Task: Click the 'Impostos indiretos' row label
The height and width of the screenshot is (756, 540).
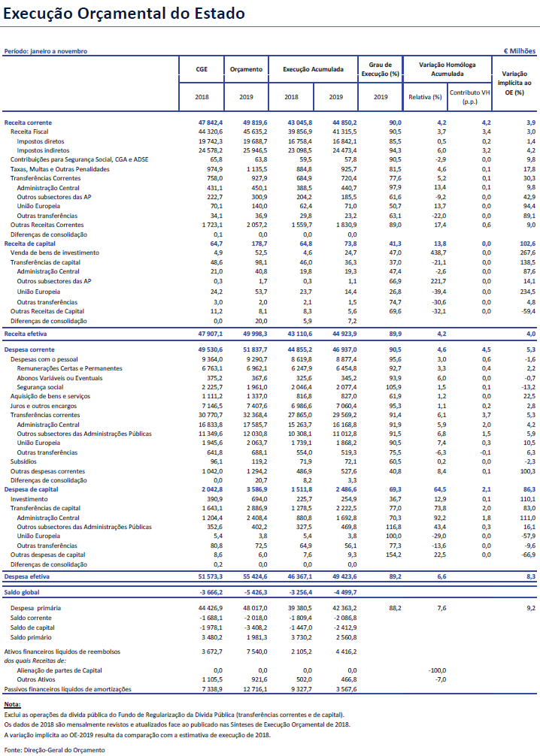Action: [x=43, y=150]
